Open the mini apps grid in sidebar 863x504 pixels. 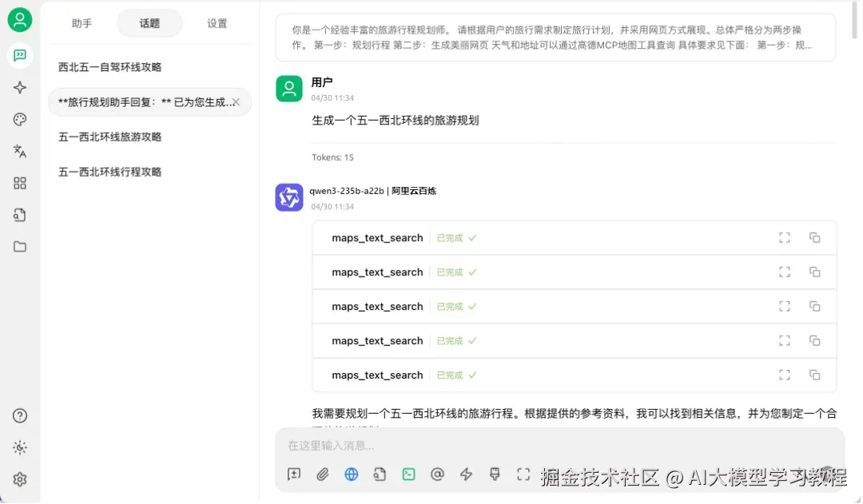coord(20,183)
